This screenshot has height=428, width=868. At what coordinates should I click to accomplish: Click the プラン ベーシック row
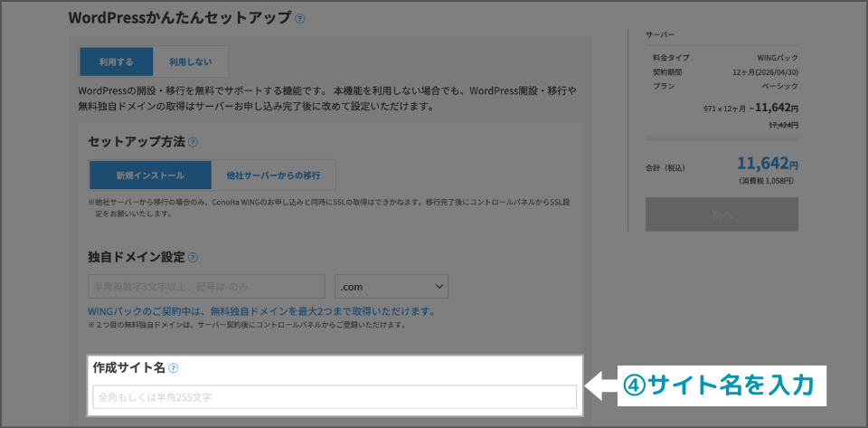click(x=725, y=86)
